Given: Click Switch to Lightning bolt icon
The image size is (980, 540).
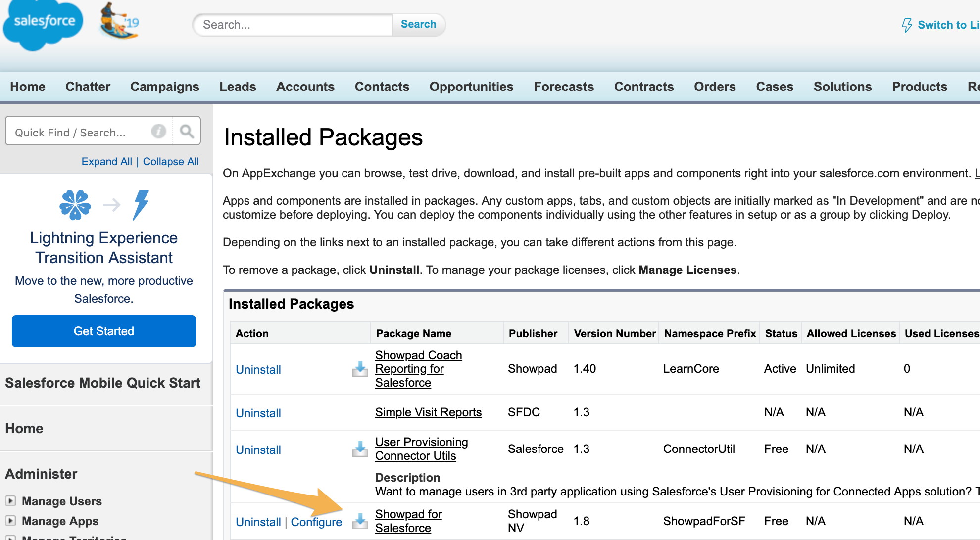Looking at the screenshot, I should pyautogui.click(x=907, y=25).
